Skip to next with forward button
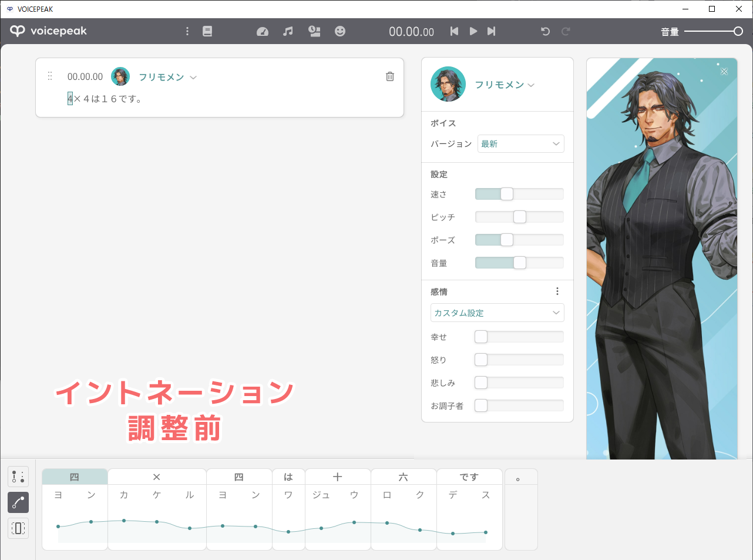Screen dimensions: 753x560 492,31
